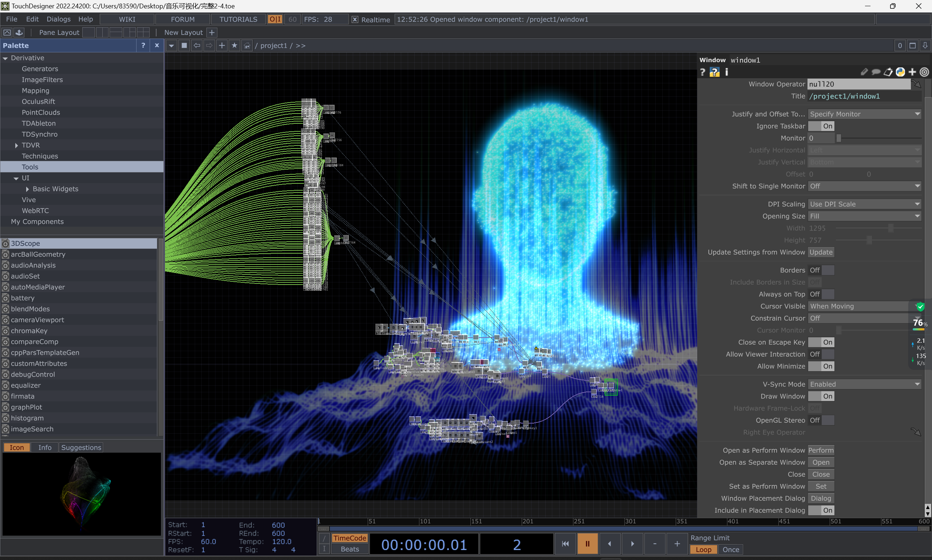Go to home network via house icon
Image resolution: width=932 pixels, height=560 pixels.
point(247,45)
